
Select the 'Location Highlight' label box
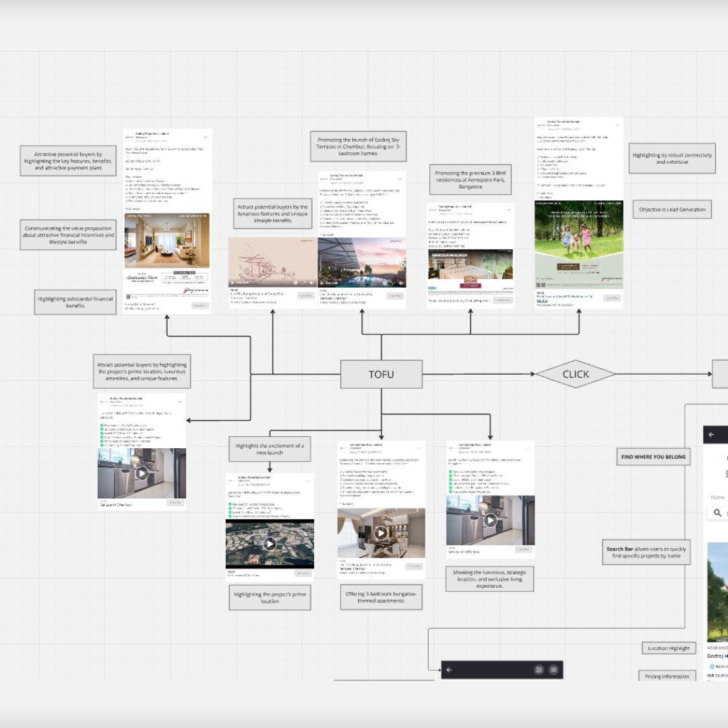(669, 648)
